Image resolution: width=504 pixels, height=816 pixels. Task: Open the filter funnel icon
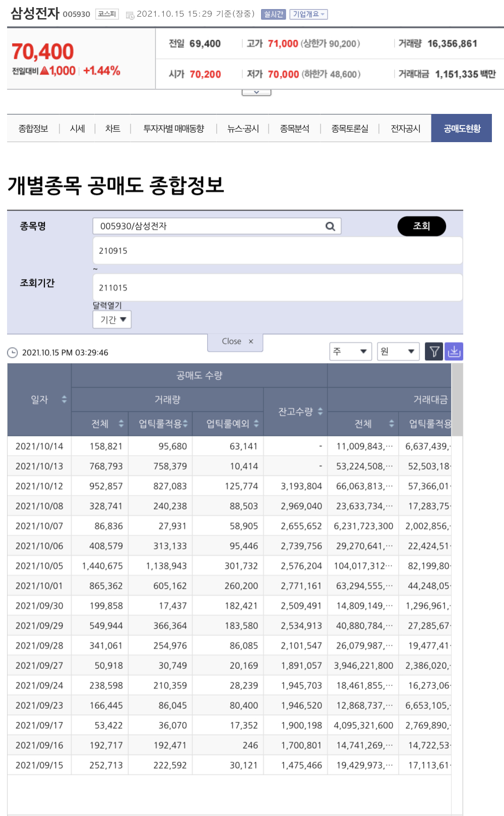tap(434, 351)
